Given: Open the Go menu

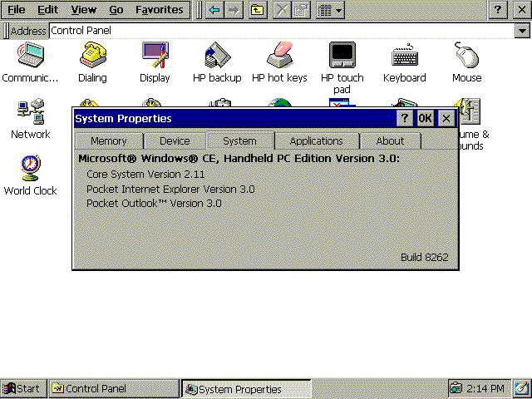Looking at the screenshot, I should (x=116, y=10).
